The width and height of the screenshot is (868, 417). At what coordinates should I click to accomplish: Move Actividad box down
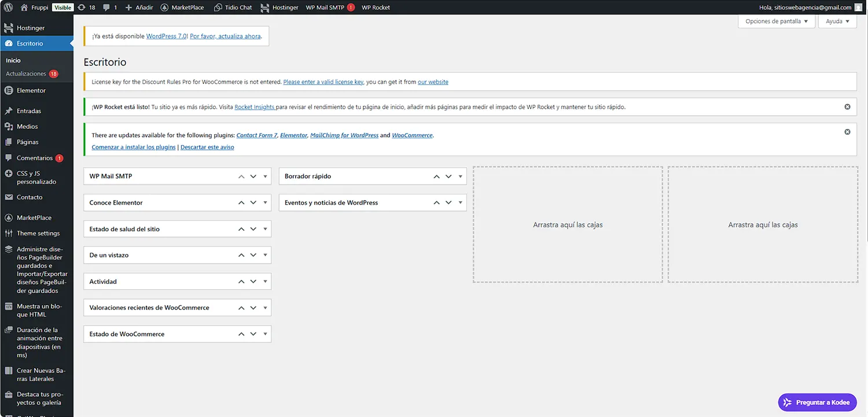coord(253,282)
